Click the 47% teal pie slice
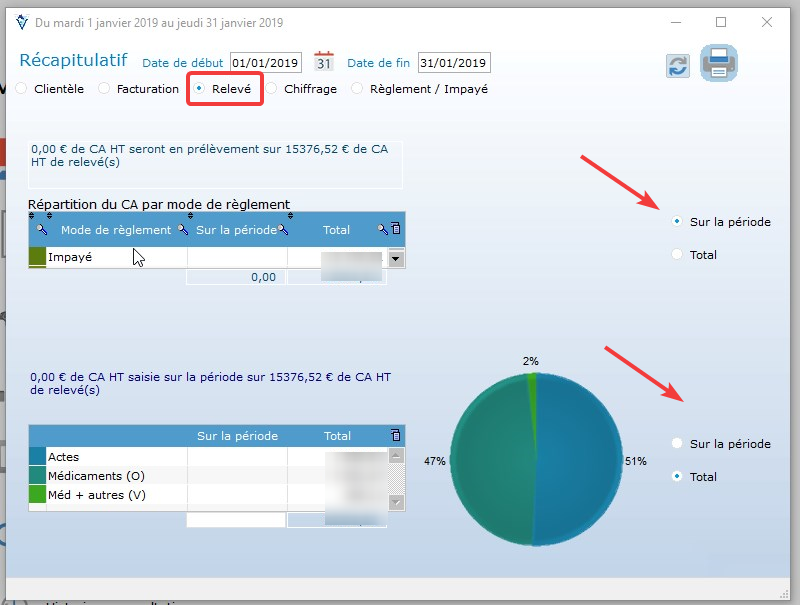This screenshot has height=605, width=800. [x=490, y=459]
